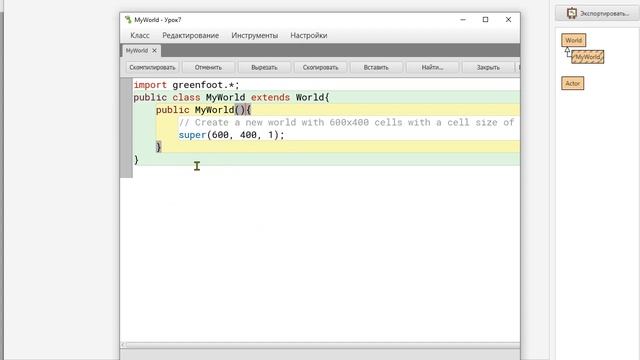Image resolution: width=640 pixels, height=360 pixels.
Task: Click the comment line '// Create a new world'
Action: [x=346, y=122]
